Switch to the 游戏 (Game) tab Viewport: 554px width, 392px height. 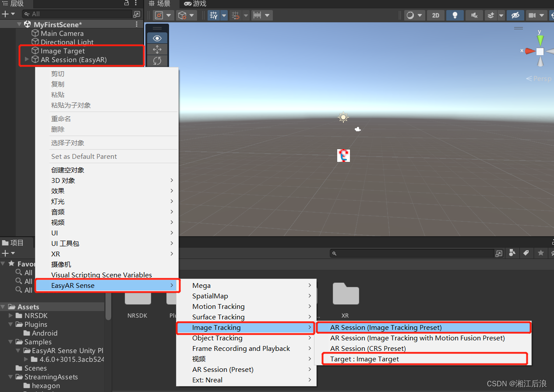point(195,3)
